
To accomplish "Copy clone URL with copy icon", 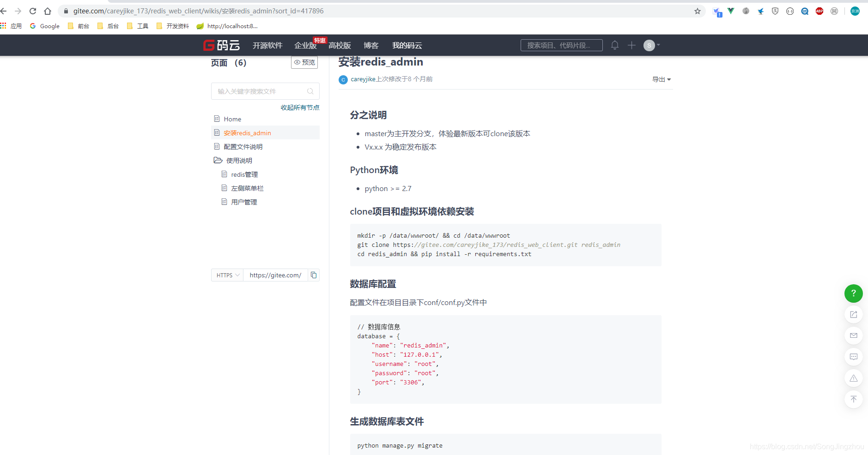I will (314, 275).
